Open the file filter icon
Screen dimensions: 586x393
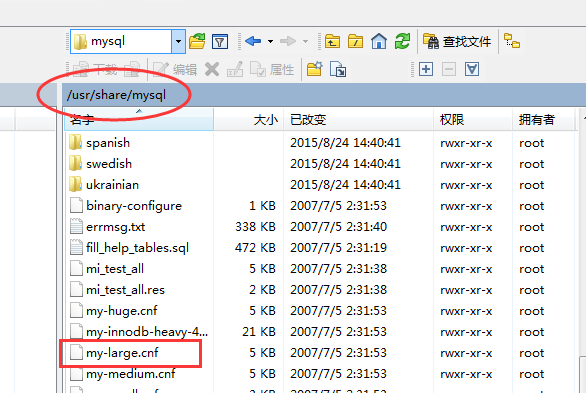[x=220, y=41]
